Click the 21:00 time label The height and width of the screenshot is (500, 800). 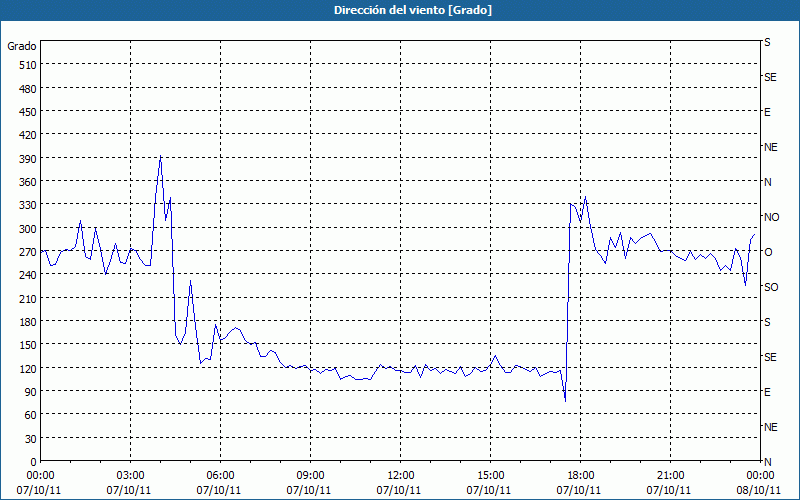click(670, 476)
